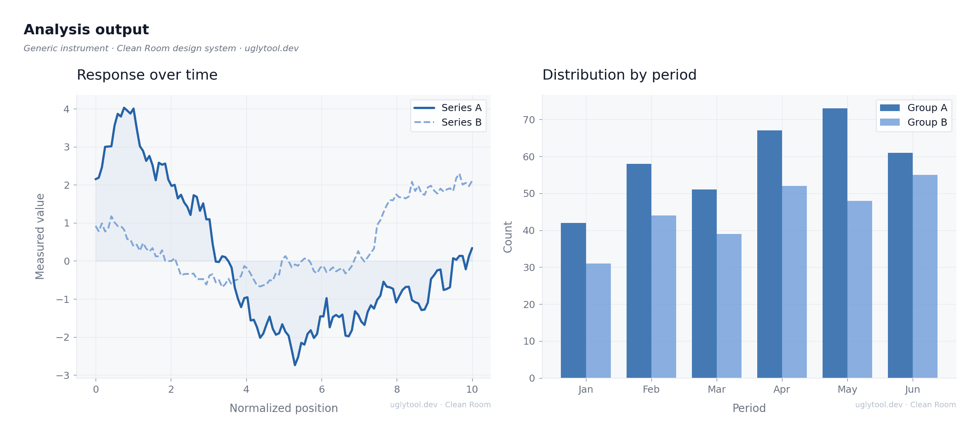This screenshot has width=980, height=438.
Task: Click the Group B legend color swatch
Action: pyautogui.click(x=890, y=122)
